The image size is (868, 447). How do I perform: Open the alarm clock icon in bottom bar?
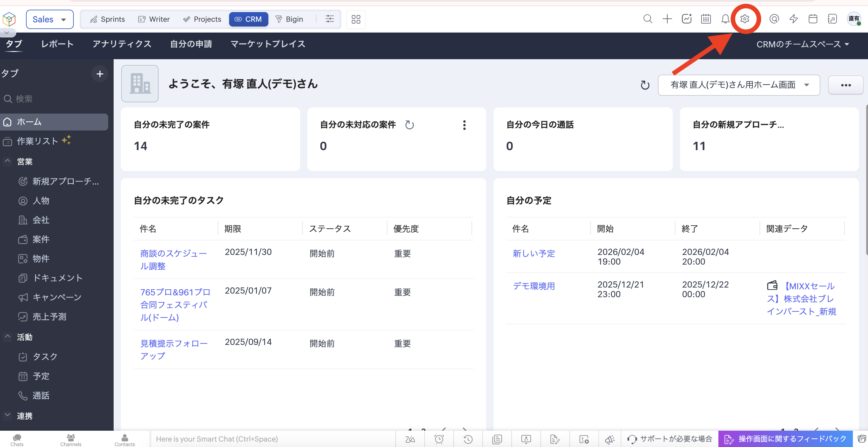point(439,439)
